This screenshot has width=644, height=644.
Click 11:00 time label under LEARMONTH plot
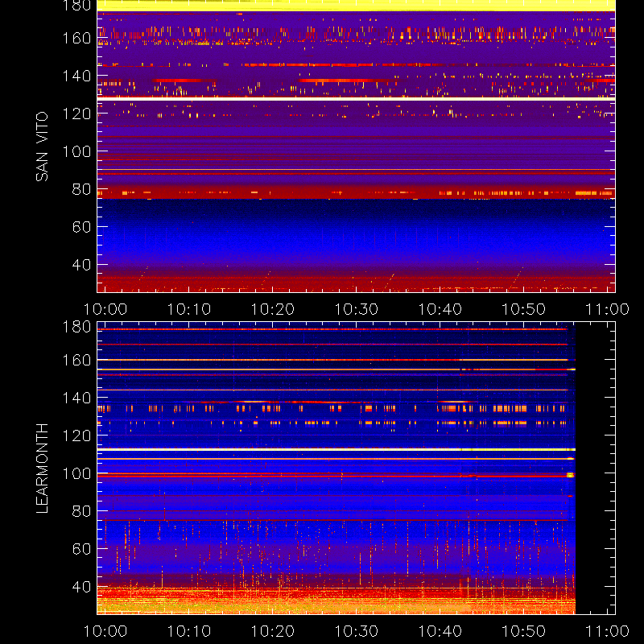tap(607, 631)
